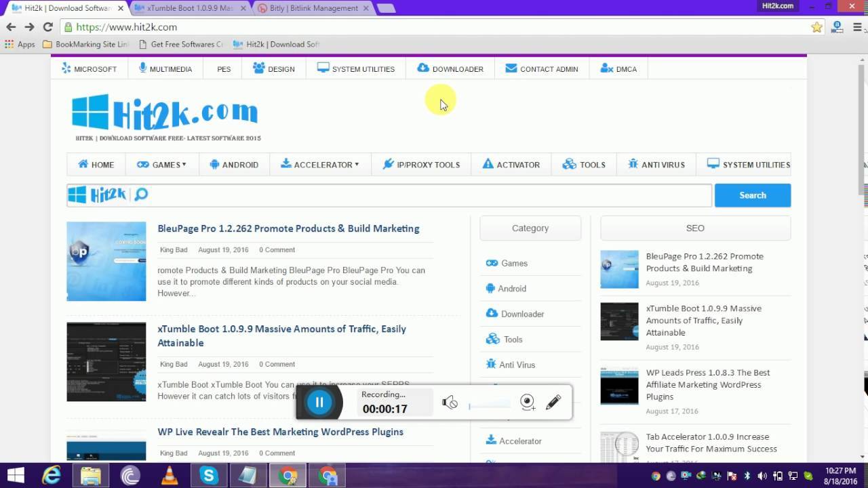Open the SEO sidebar xTumble Boot link
This screenshot has width=868, height=488.
coord(703,321)
